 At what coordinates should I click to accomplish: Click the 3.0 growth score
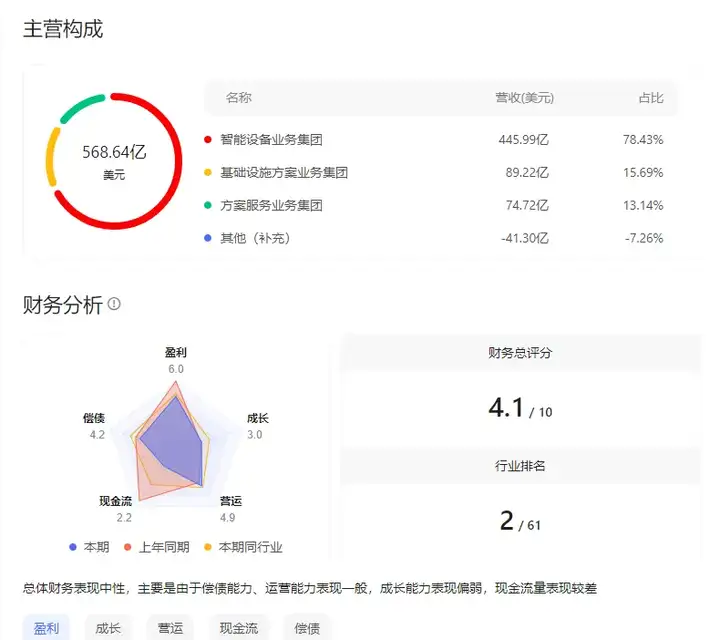254,435
